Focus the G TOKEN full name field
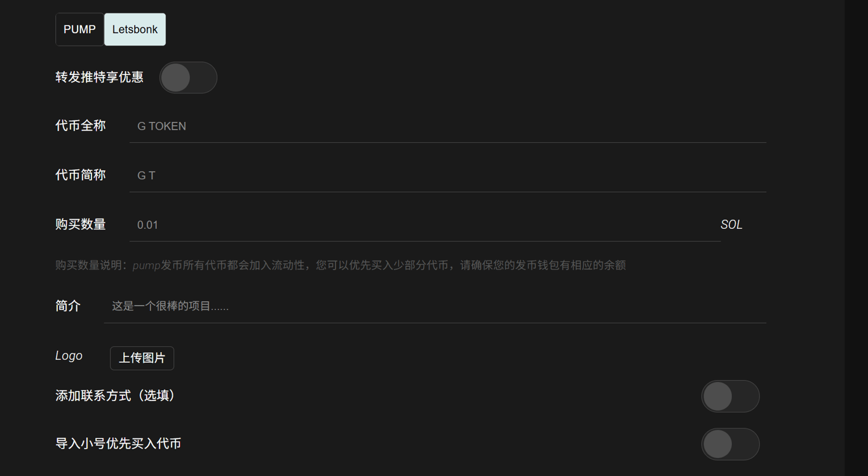 448,126
